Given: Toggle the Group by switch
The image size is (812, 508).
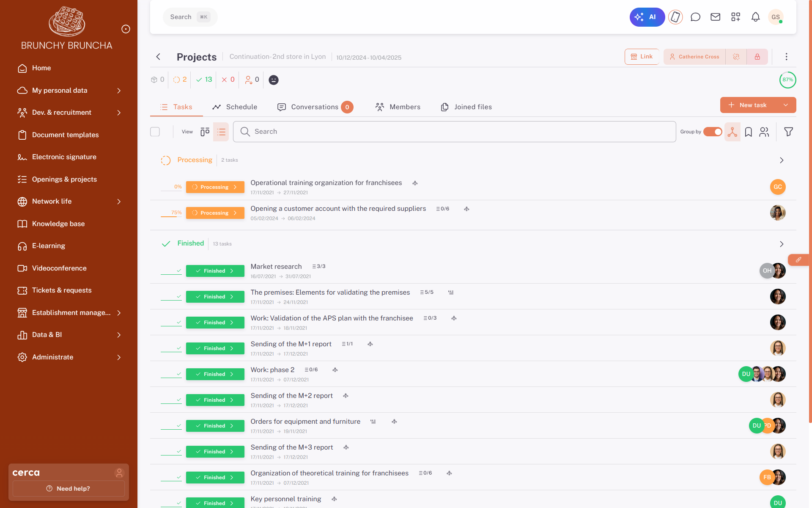Looking at the screenshot, I should (713, 132).
